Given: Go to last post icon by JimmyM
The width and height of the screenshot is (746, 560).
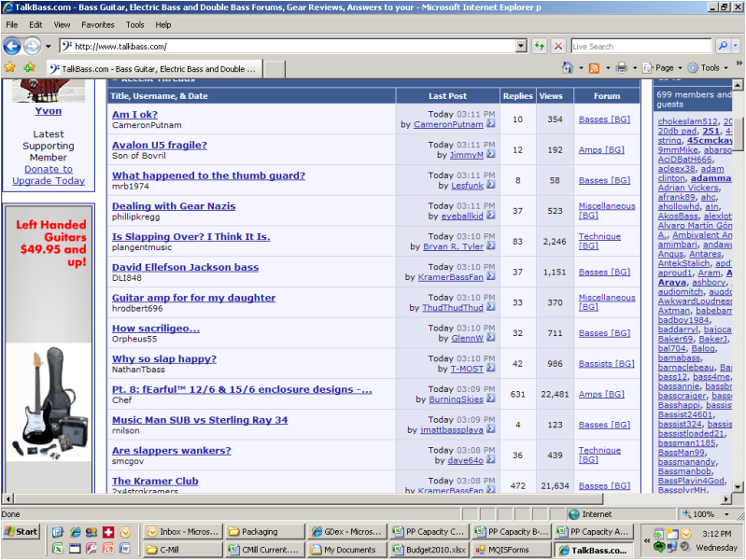Looking at the screenshot, I should pyautogui.click(x=491, y=154).
